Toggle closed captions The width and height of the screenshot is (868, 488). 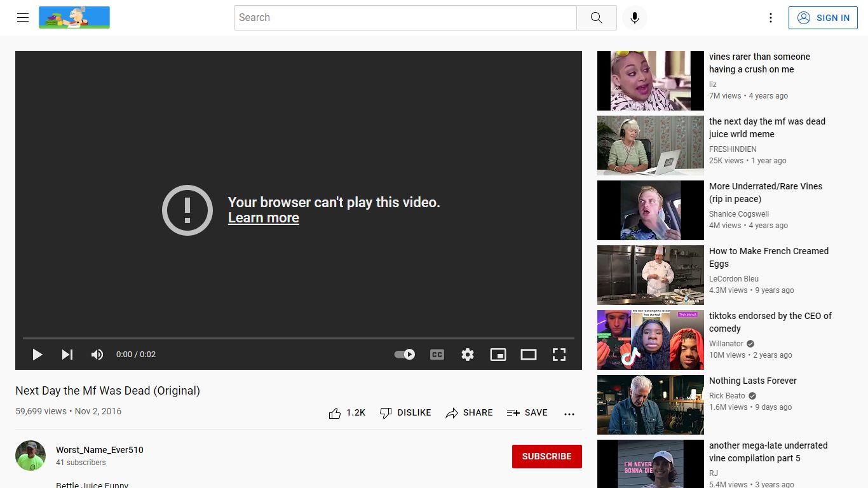click(437, 355)
